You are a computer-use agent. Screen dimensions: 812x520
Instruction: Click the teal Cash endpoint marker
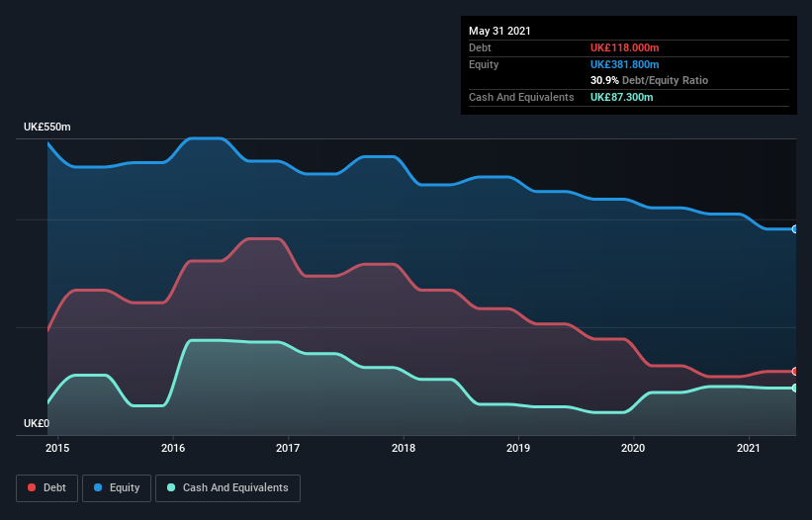click(x=795, y=389)
